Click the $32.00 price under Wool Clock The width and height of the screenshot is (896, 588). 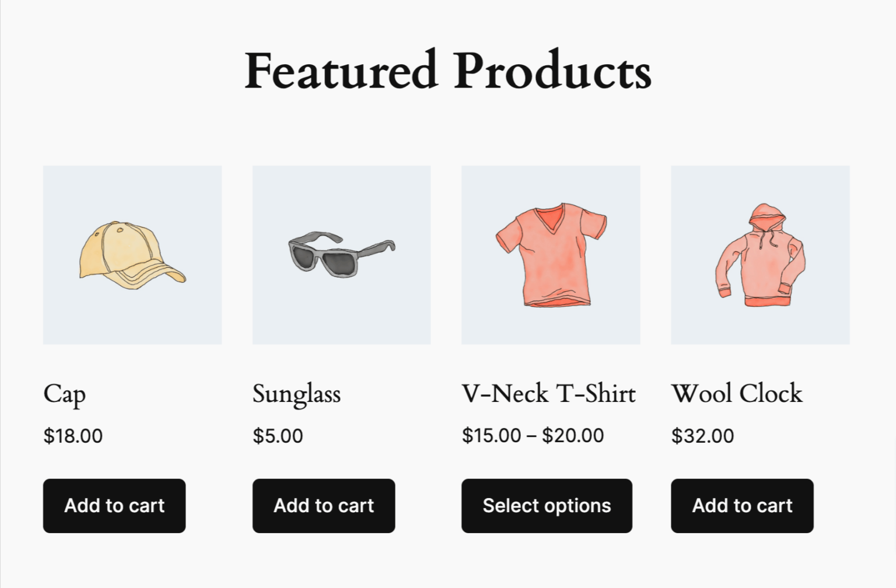click(x=702, y=436)
